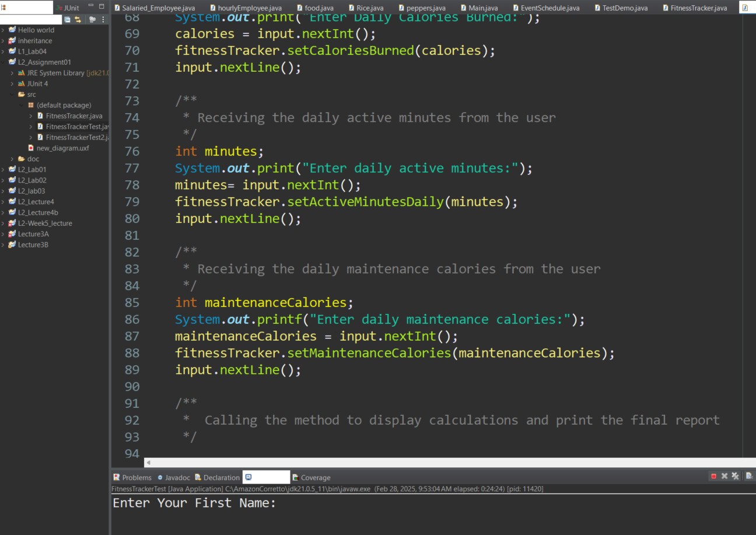Click the Remove Launch X icon in console

[724, 477]
